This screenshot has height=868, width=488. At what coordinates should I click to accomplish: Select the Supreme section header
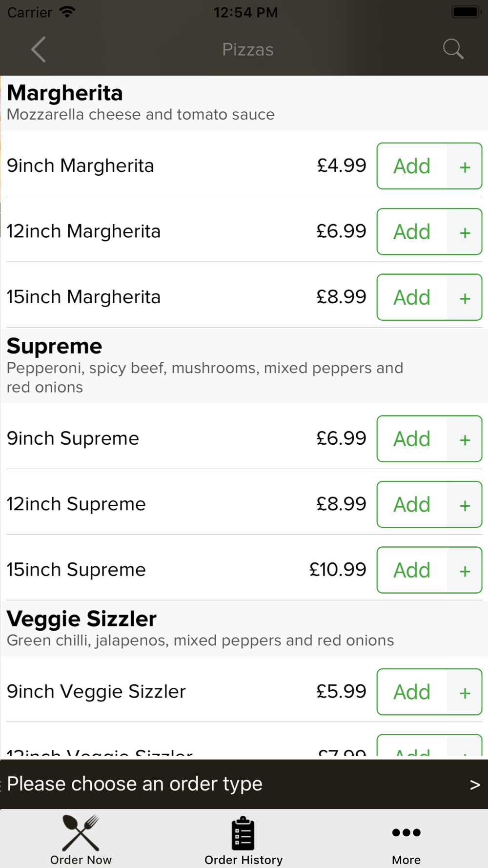pyautogui.click(x=244, y=366)
